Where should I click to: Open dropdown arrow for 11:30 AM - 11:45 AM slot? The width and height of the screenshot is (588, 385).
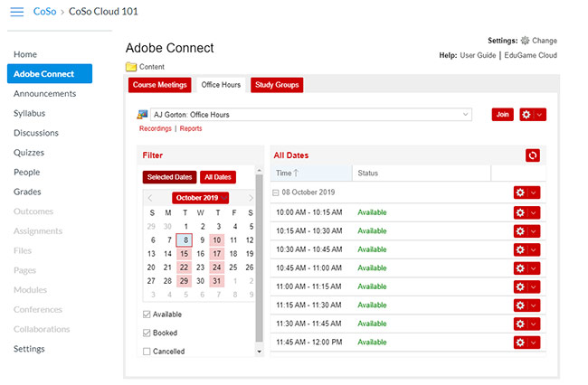point(533,324)
